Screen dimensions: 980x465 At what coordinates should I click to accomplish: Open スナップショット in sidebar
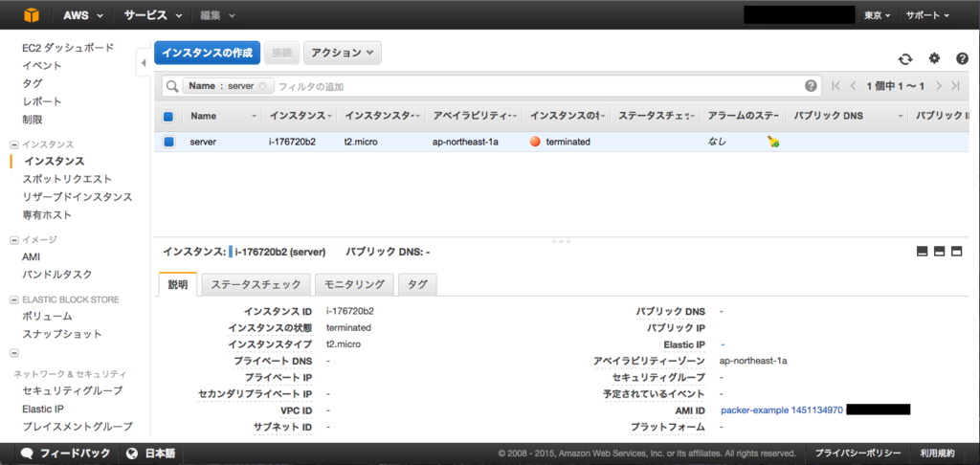click(x=62, y=334)
